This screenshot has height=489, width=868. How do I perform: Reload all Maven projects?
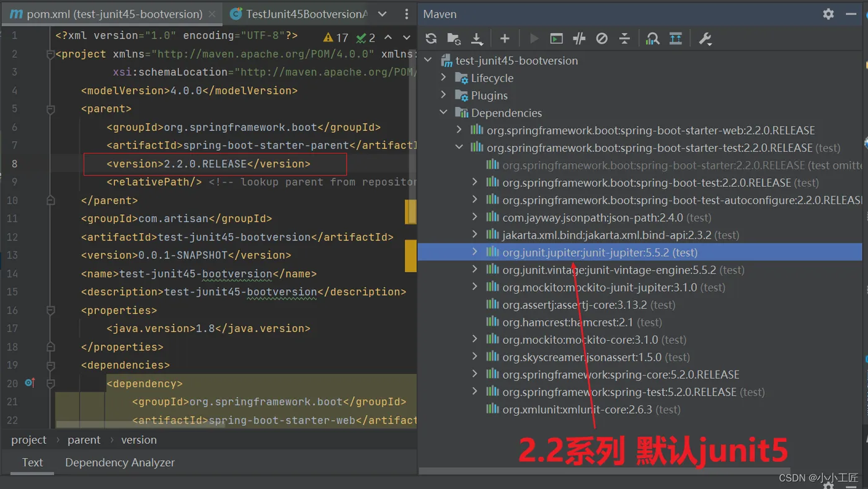pyautogui.click(x=431, y=38)
